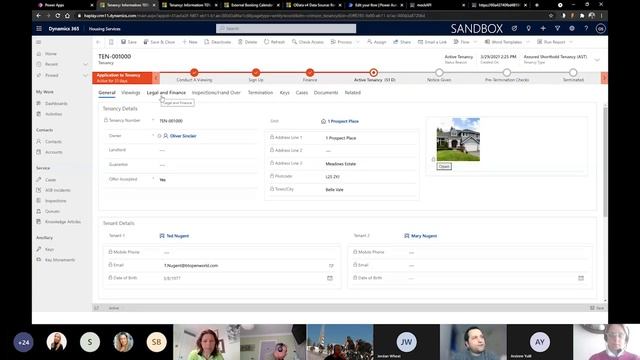This screenshot has height=360, width=640.
Task: Open Cases in the Service group
Action: tap(51, 180)
